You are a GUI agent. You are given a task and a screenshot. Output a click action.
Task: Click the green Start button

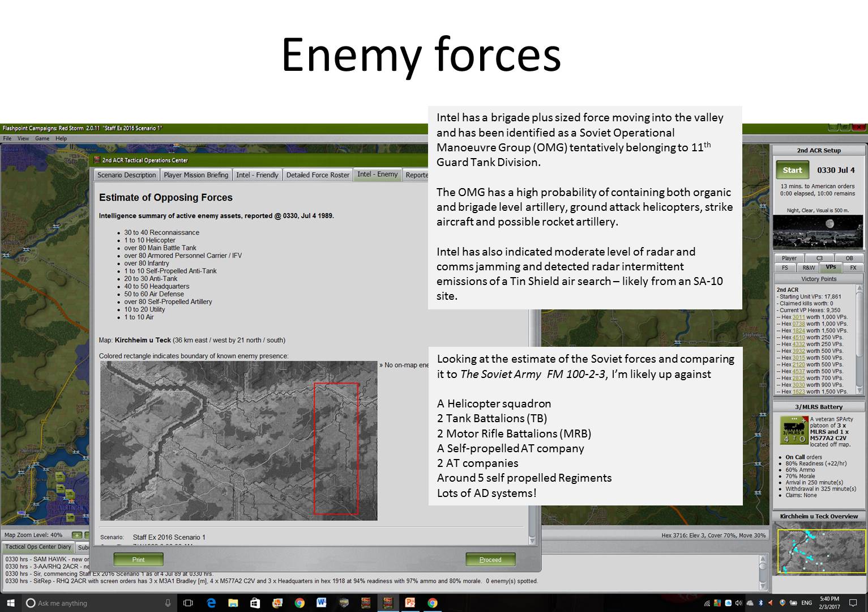pos(792,171)
